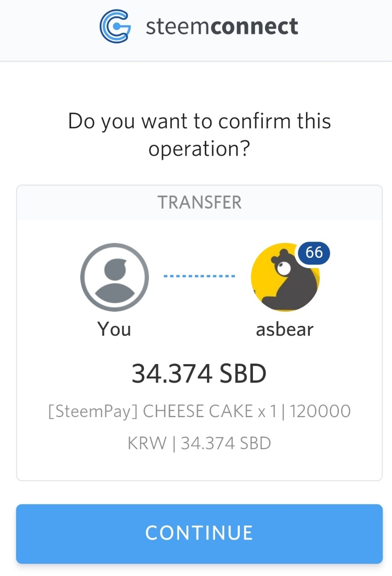Click the steemconnect logo icon
This screenshot has height=576, width=392.
point(115,27)
